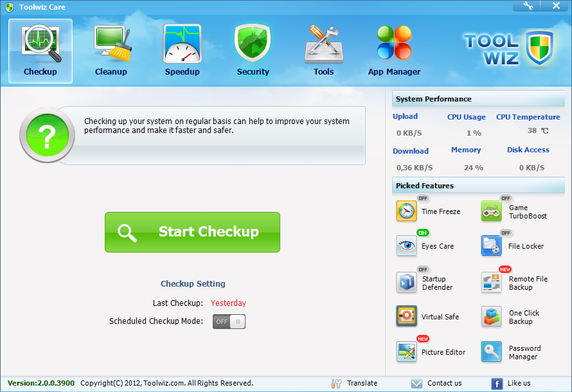Image resolution: width=572 pixels, height=392 pixels.
Task: Open the Eyes Care eye icon
Action: coord(406,245)
